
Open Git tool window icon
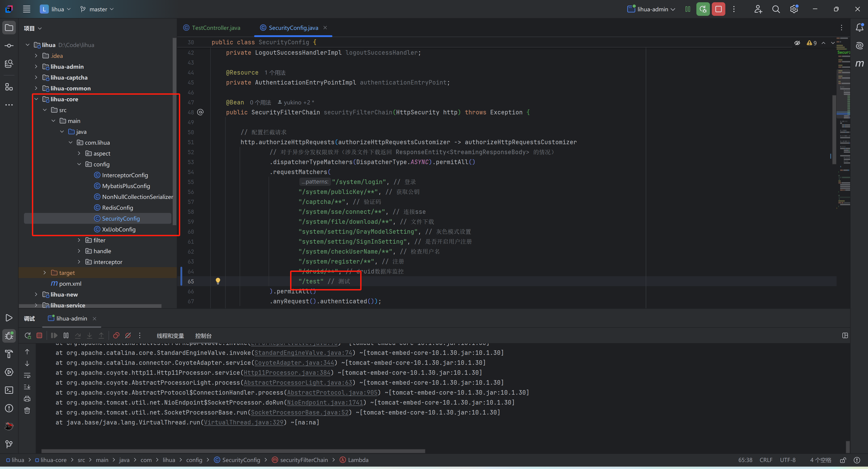tap(9, 444)
